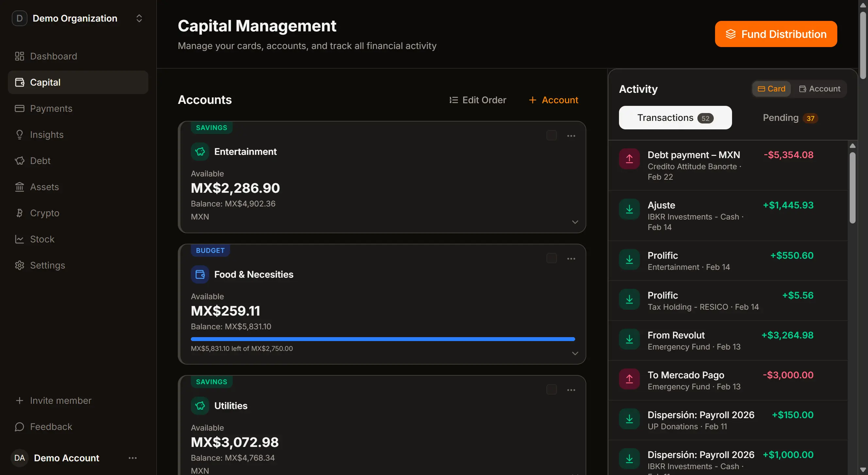The height and width of the screenshot is (475, 868).
Task: Click the SAVINGS tag on Entertainment card
Action: pyautogui.click(x=212, y=128)
